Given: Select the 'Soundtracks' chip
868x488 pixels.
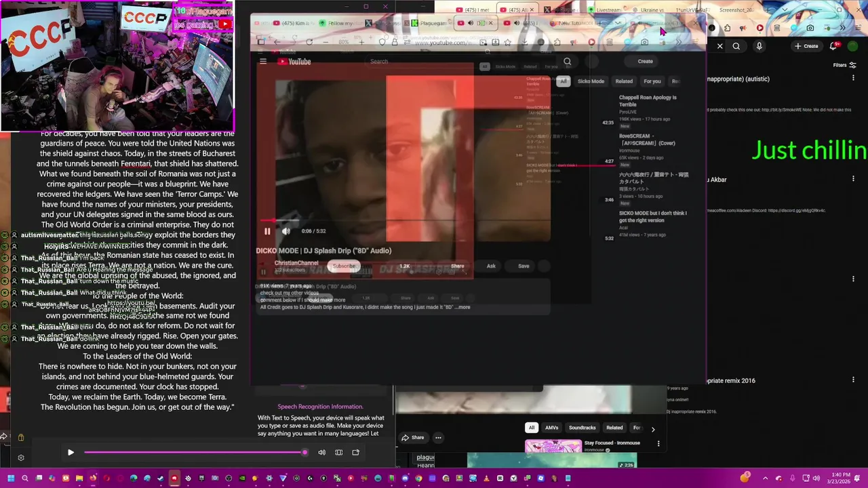Looking at the screenshot, I should point(582,428).
